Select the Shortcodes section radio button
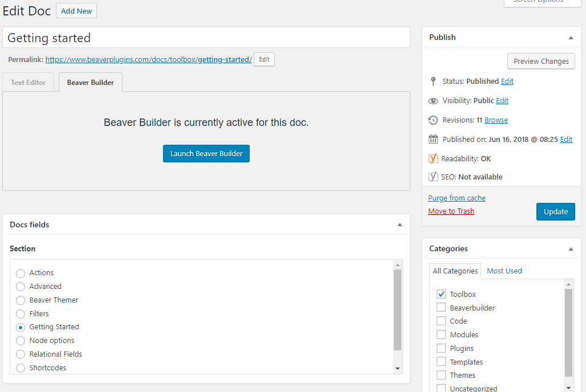Screen dimensions: 586x392 point(20,367)
